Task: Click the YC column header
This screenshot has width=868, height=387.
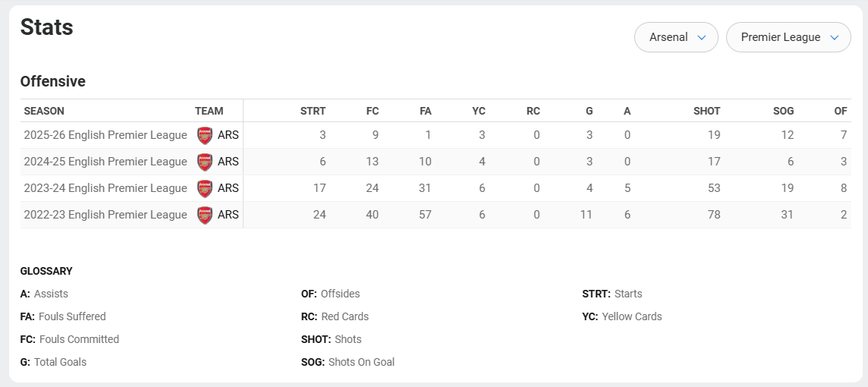Action: click(478, 111)
